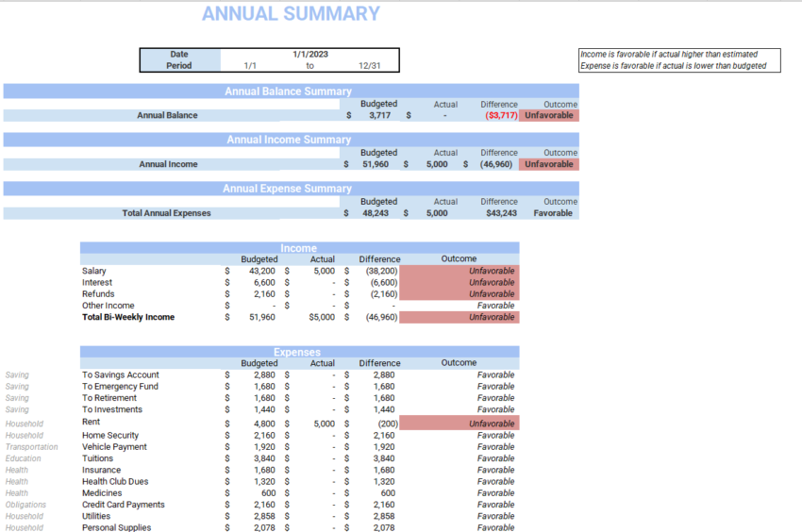Viewport: 802px width, 532px height.
Task: Click the Annual Balance Summary header
Action: 288,91
